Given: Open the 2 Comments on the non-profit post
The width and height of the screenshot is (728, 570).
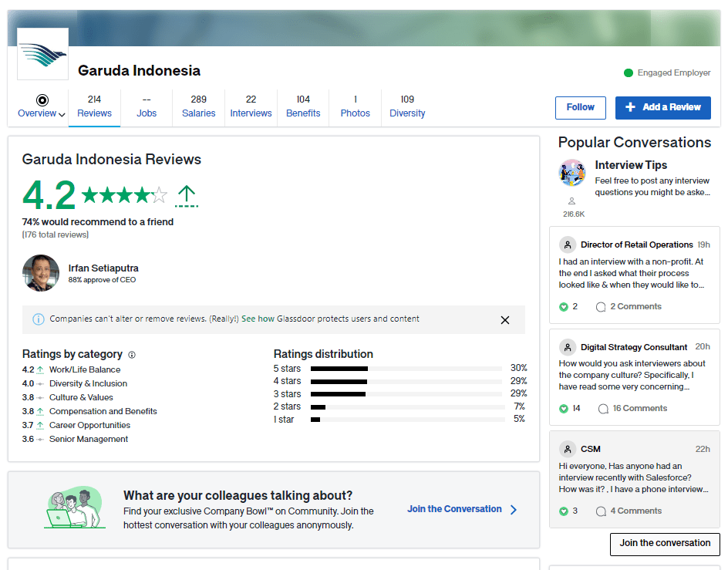Looking at the screenshot, I should click(629, 307).
